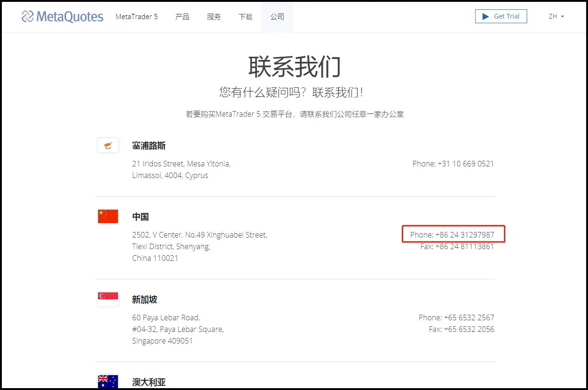Click the Singapore 409051 line

pyautogui.click(x=162, y=341)
